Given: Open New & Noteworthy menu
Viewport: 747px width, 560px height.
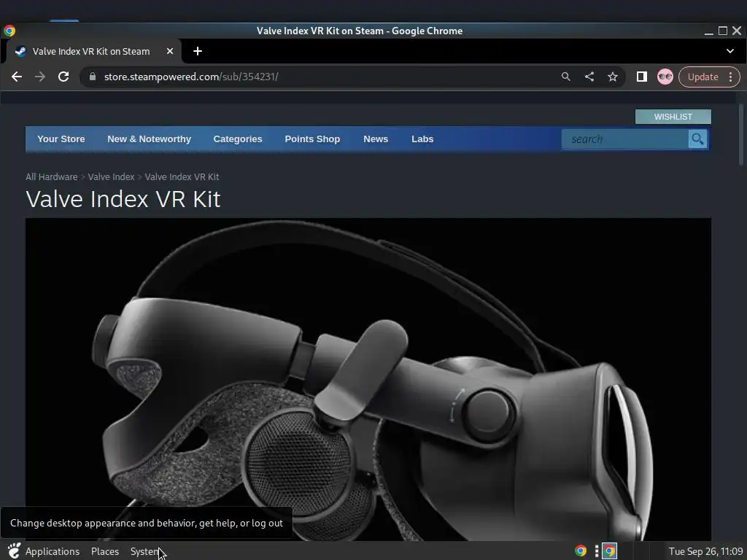Looking at the screenshot, I should tap(149, 139).
